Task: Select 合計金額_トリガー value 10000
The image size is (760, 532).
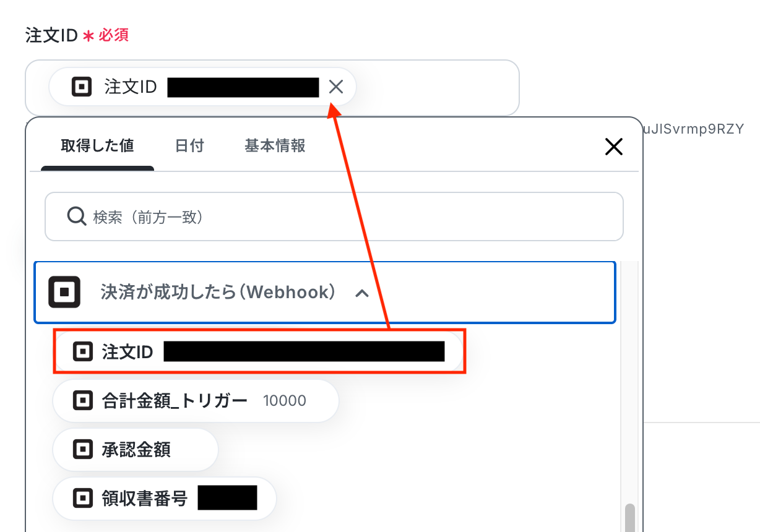Action: pyautogui.click(x=196, y=401)
